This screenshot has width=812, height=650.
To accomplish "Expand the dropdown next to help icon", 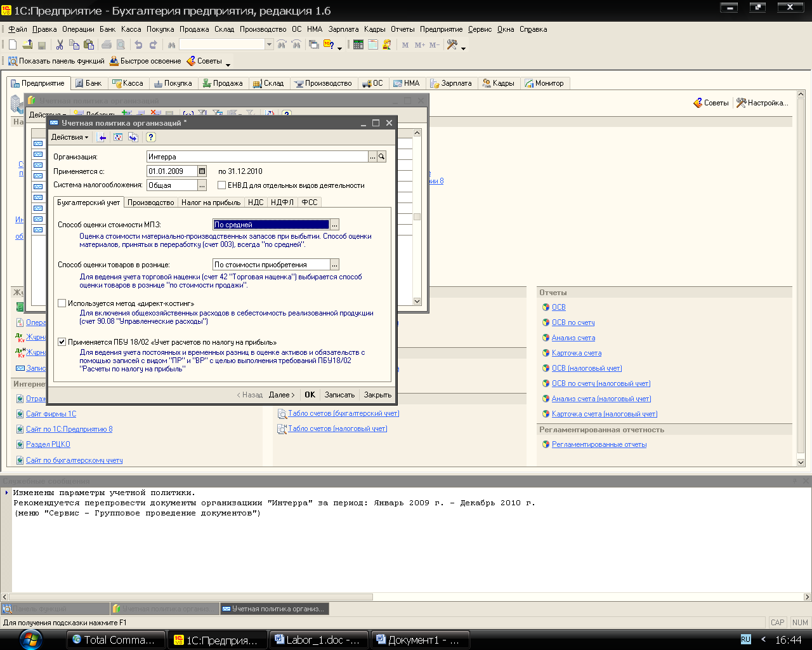I will pyautogui.click(x=339, y=47).
